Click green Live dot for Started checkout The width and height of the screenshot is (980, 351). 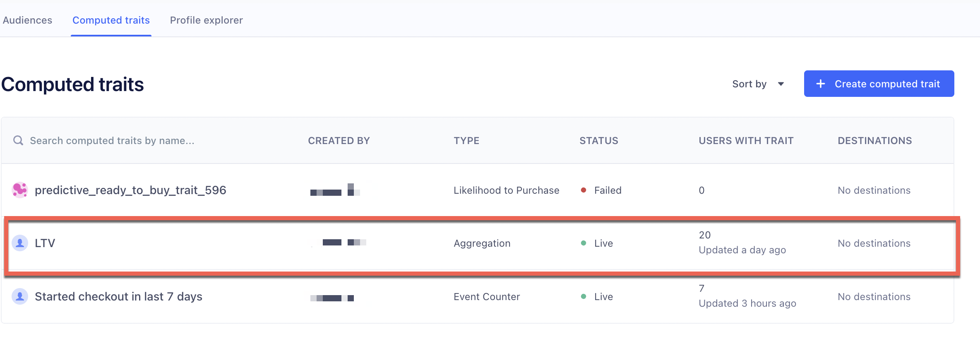pos(584,296)
